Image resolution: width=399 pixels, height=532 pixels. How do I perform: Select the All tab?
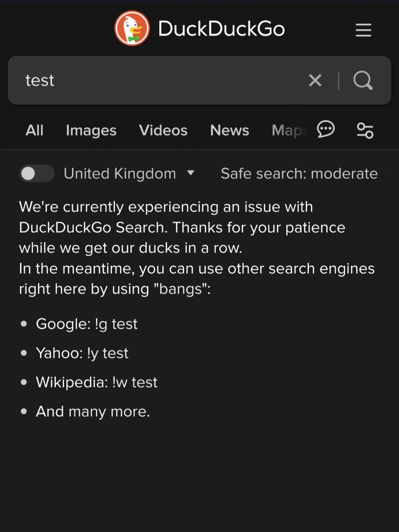pos(35,130)
